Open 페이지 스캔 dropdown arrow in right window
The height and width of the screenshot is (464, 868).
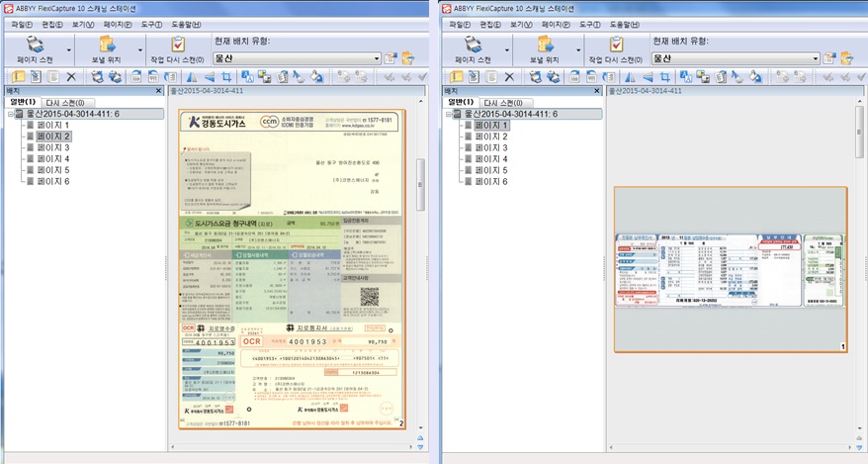coord(507,49)
